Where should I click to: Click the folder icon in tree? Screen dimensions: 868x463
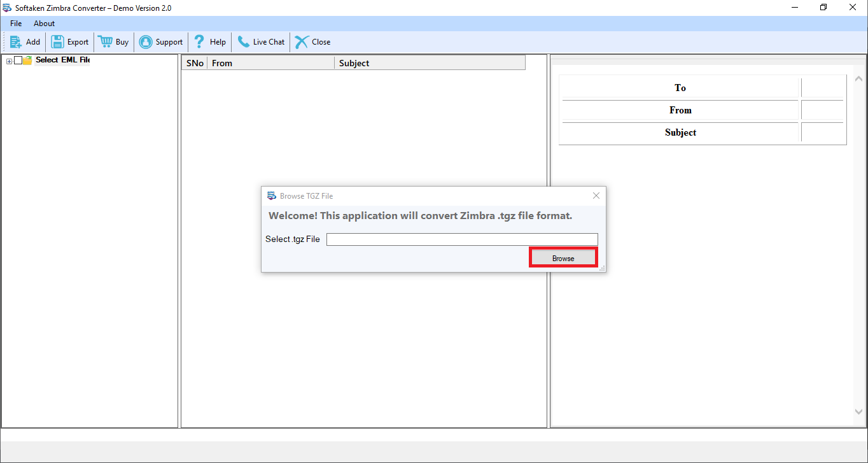[x=27, y=61]
